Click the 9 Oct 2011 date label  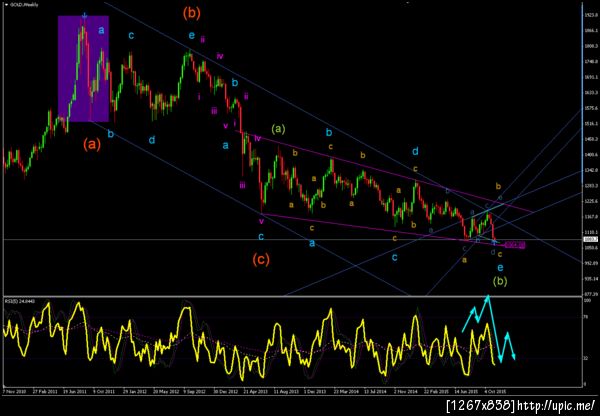click(103, 392)
